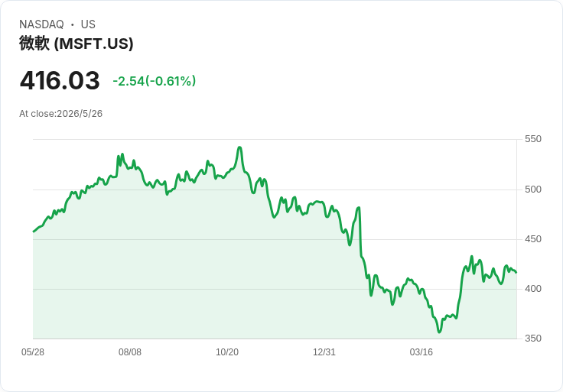Viewport: 563px width, 392px height.
Task: Click the -2.54(-0.61%) price change
Action: (x=155, y=81)
